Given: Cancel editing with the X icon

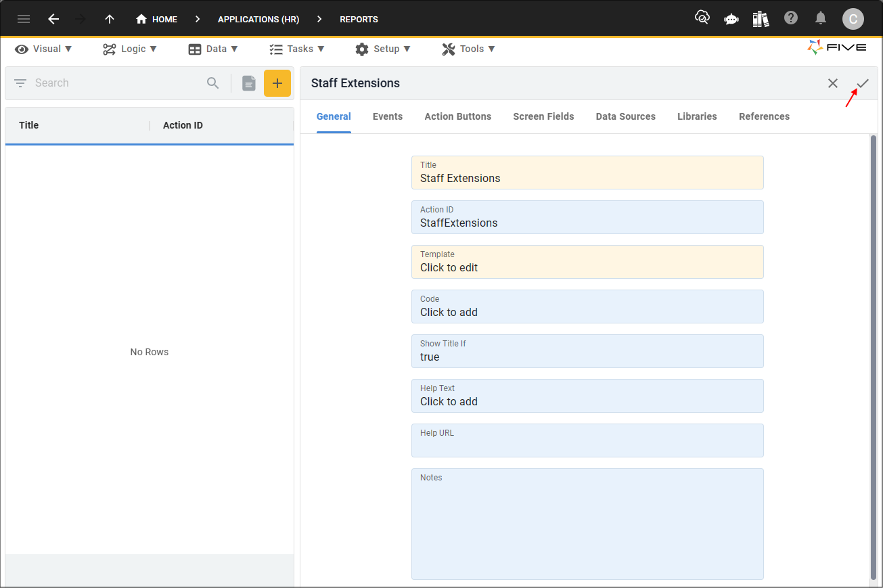Looking at the screenshot, I should coord(833,83).
